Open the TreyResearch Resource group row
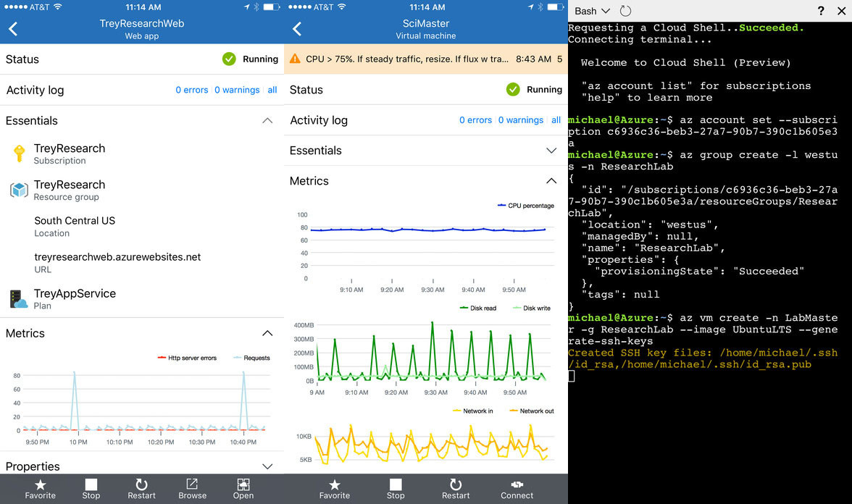This screenshot has width=852, height=504. [x=142, y=190]
